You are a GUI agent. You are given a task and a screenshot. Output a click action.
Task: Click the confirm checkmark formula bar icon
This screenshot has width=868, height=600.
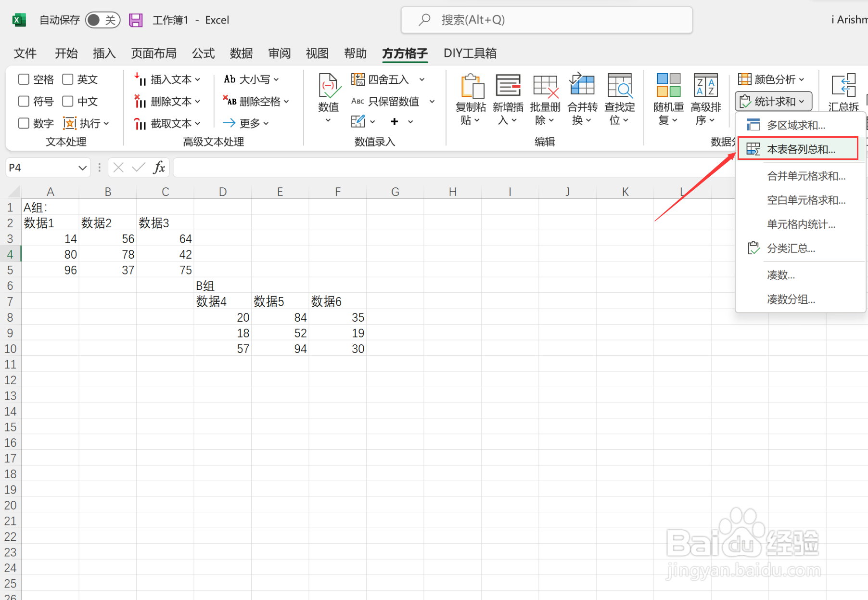[139, 168]
